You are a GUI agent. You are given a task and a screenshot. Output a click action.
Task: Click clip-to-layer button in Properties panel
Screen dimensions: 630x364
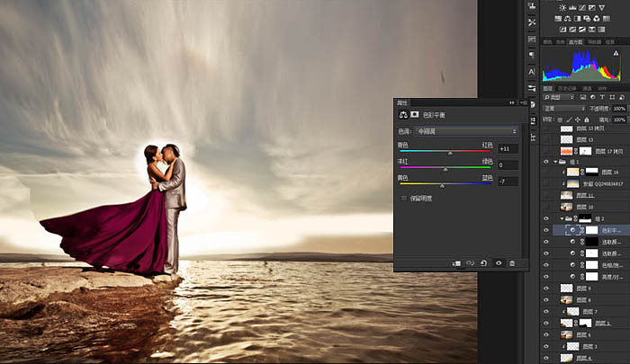point(456,263)
